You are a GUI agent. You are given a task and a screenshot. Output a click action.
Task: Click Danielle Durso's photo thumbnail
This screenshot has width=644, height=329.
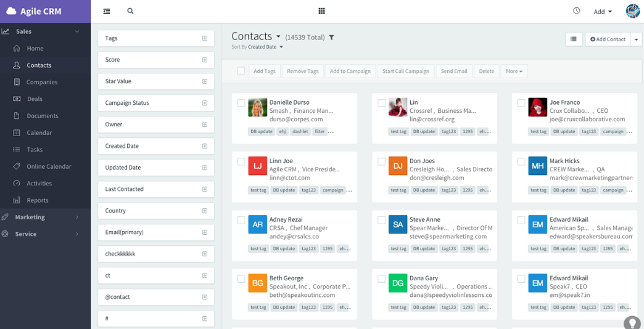coord(257,107)
